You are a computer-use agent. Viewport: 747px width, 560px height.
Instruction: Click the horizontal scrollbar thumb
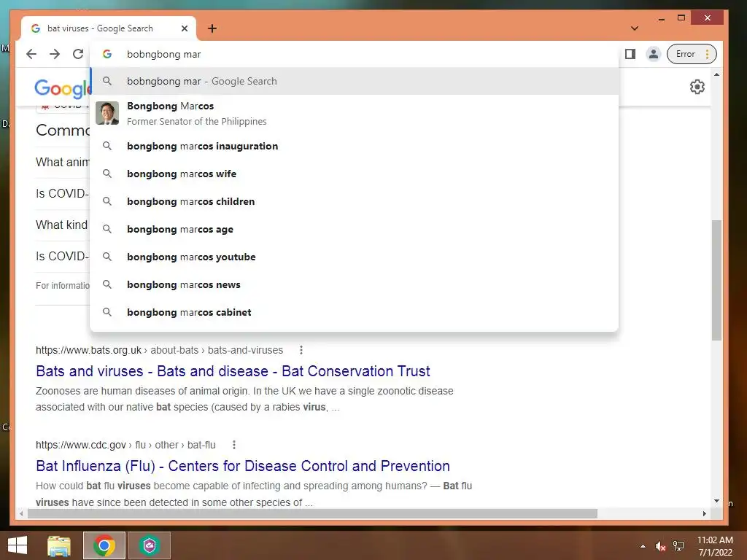pyautogui.click(x=312, y=513)
